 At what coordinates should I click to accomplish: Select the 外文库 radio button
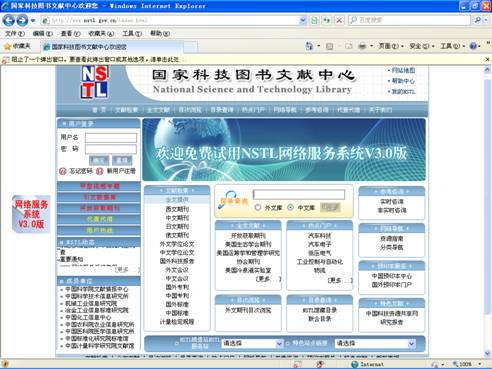click(x=258, y=207)
